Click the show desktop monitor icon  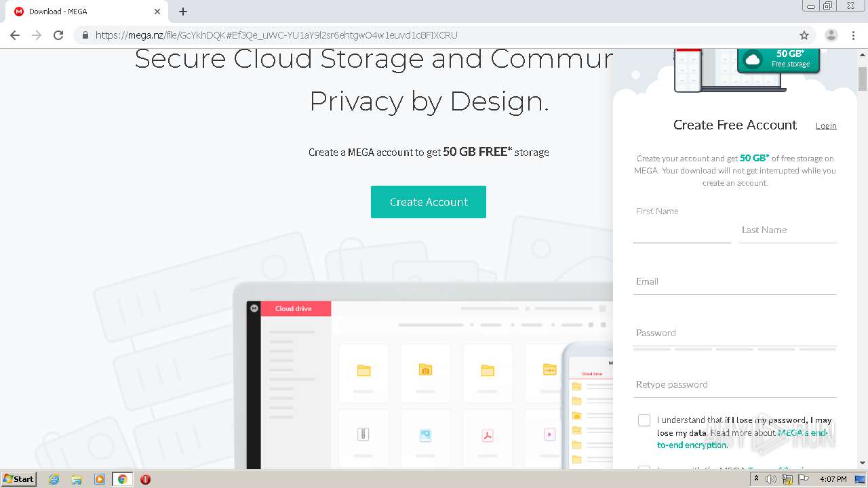[x=860, y=479]
